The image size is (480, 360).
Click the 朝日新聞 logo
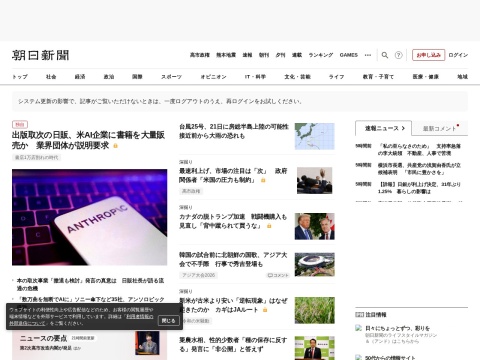coord(41,55)
